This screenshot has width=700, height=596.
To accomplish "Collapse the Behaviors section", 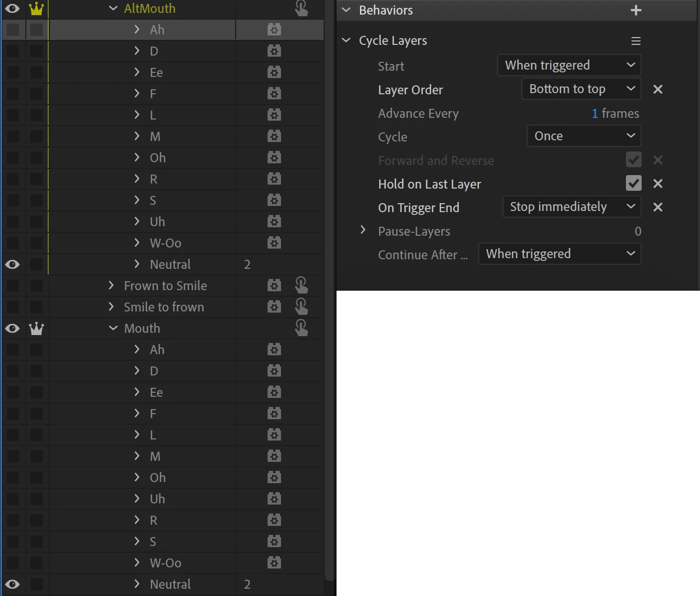I will (x=346, y=10).
